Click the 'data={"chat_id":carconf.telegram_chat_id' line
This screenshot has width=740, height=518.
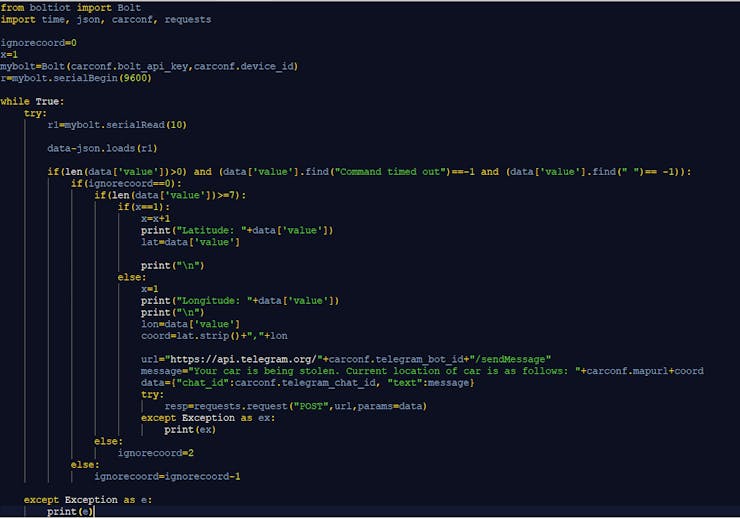pyautogui.click(x=307, y=383)
